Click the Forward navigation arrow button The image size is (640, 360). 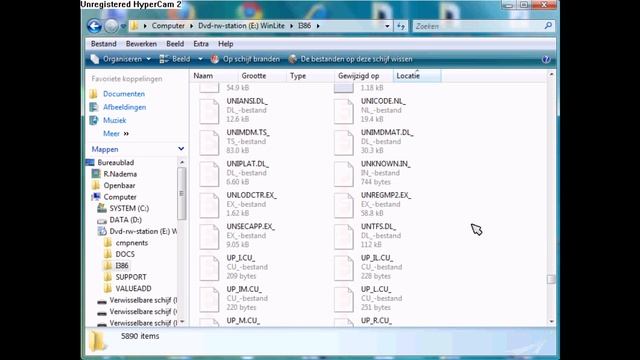point(111,26)
